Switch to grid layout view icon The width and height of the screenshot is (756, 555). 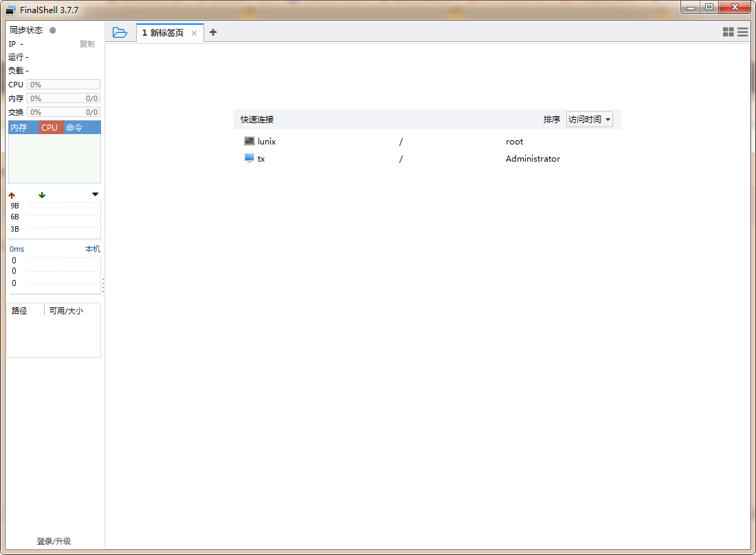tap(728, 32)
